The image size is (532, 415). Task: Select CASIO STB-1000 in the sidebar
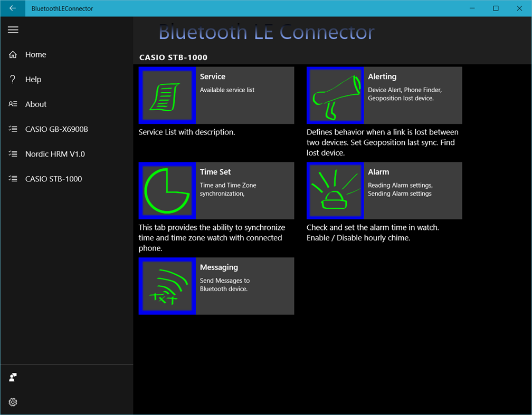tap(53, 179)
